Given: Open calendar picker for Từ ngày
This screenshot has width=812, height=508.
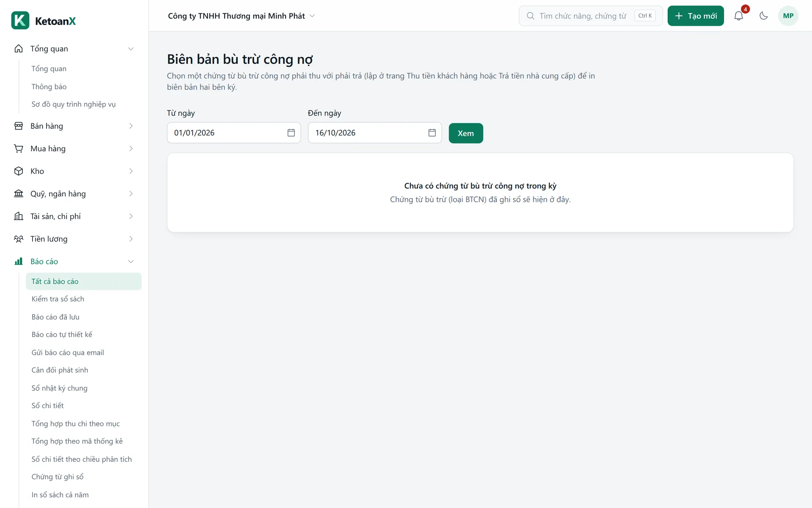Looking at the screenshot, I should [291, 133].
